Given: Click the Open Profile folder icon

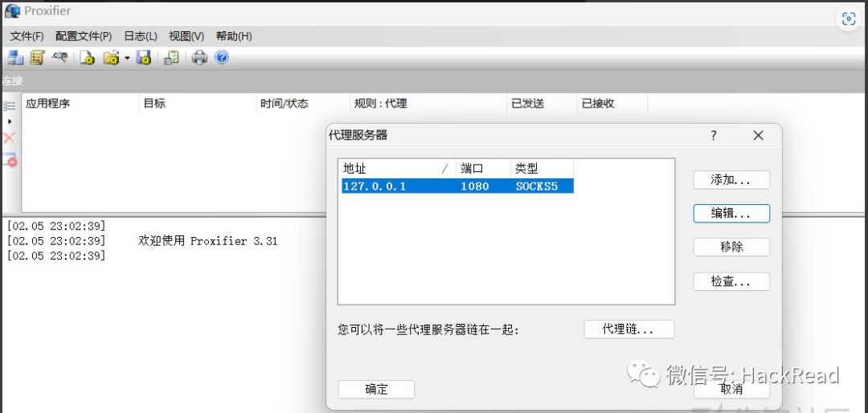Looking at the screenshot, I should (x=112, y=58).
